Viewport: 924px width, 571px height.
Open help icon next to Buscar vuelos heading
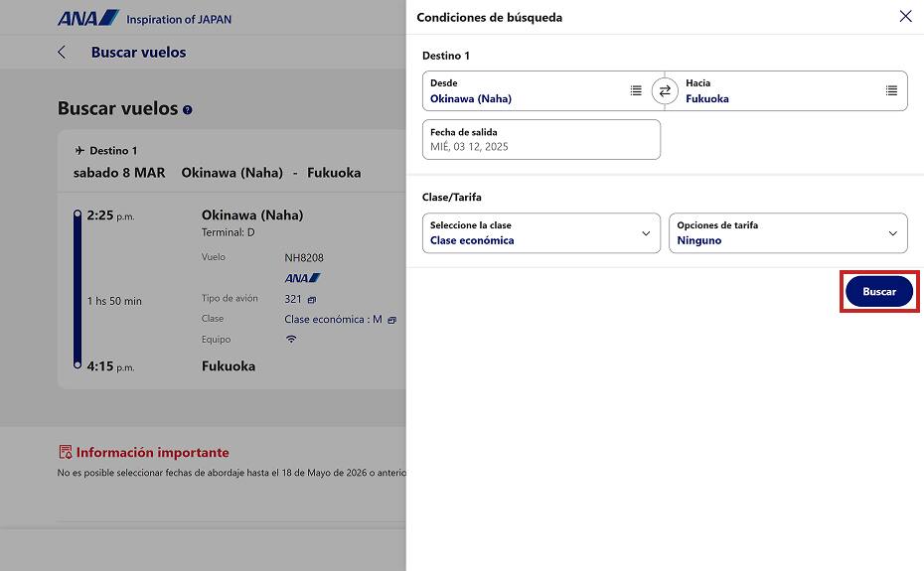(188, 110)
